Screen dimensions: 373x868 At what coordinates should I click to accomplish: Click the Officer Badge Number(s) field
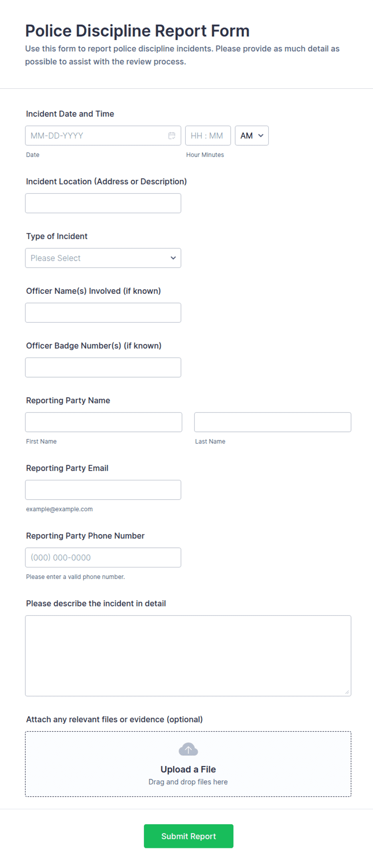(103, 367)
